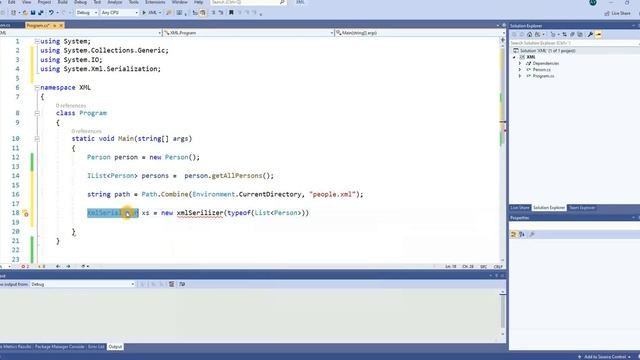640x360 pixels.
Task: Open the Extensions menu
Action: click(155, 2)
